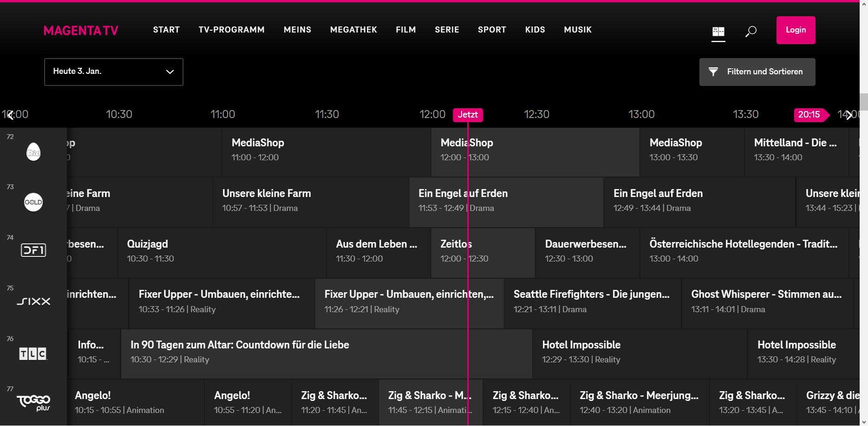The width and height of the screenshot is (868, 426).
Task: Open the TV guide grid icon
Action: (x=718, y=32)
